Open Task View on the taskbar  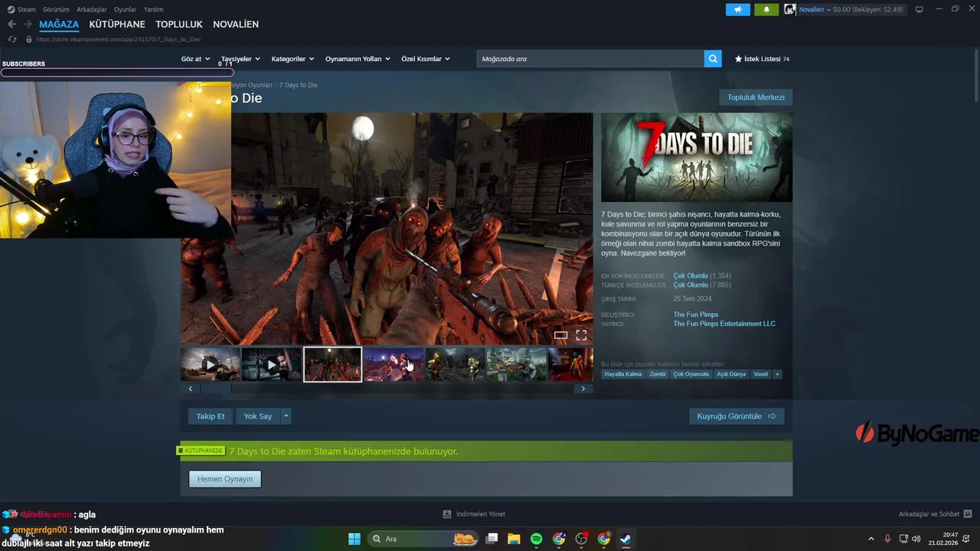tap(492, 539)
